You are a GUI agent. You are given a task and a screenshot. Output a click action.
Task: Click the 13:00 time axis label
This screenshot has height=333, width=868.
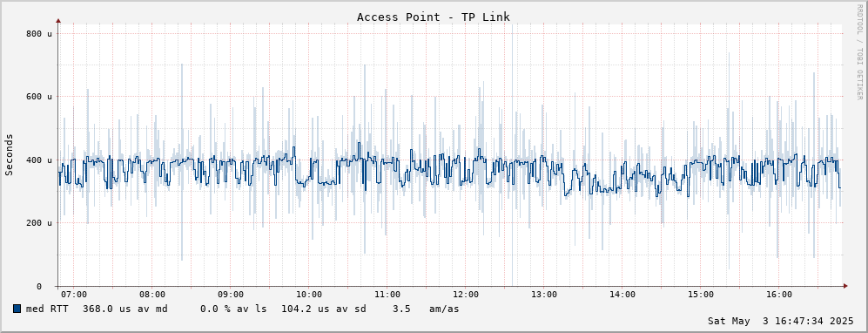pyautogui.click(x=544, y=295)
